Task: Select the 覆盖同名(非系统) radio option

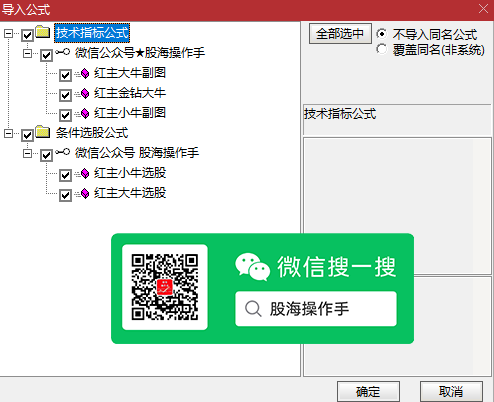Action: [382, 49]
